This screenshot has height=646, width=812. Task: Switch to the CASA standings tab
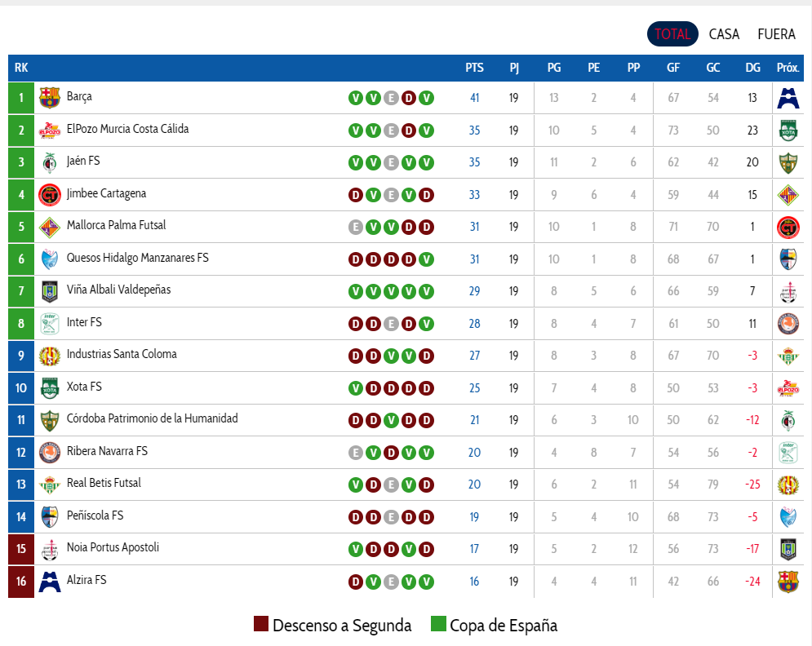(724, 34)
